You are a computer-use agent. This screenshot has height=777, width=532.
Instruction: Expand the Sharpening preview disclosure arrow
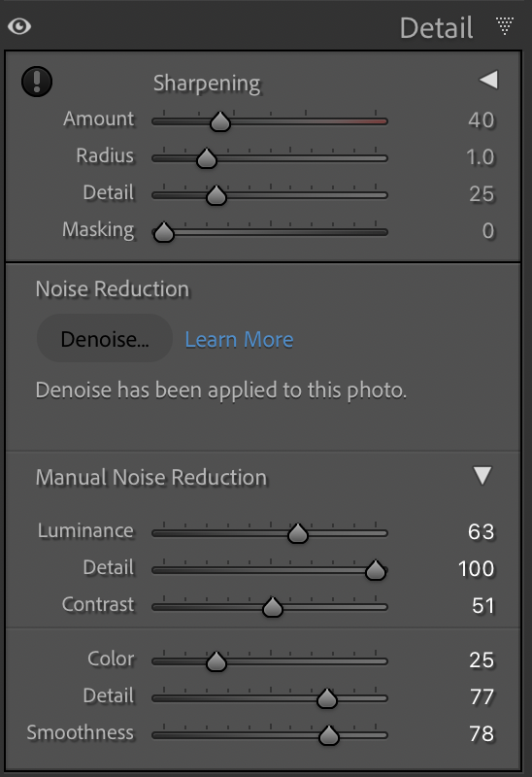[x=489, y=80]
